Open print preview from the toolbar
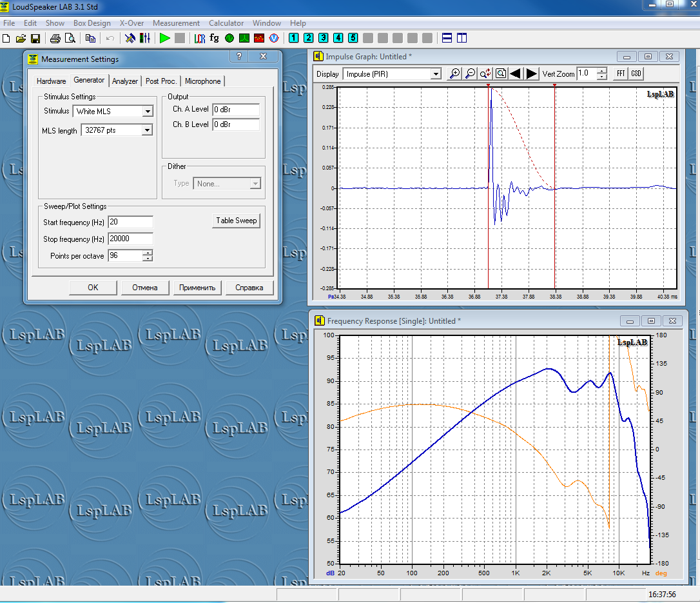 coord(70,39)
